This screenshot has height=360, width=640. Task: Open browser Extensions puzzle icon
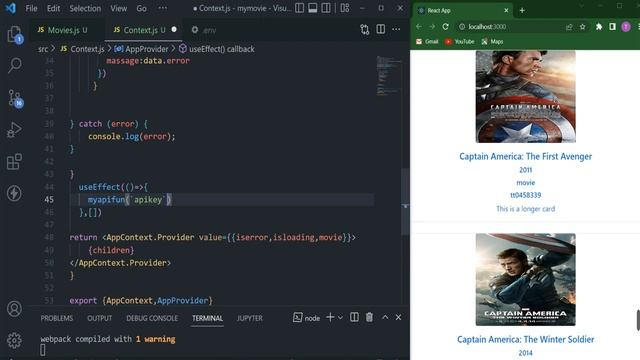tap(599, 27)
